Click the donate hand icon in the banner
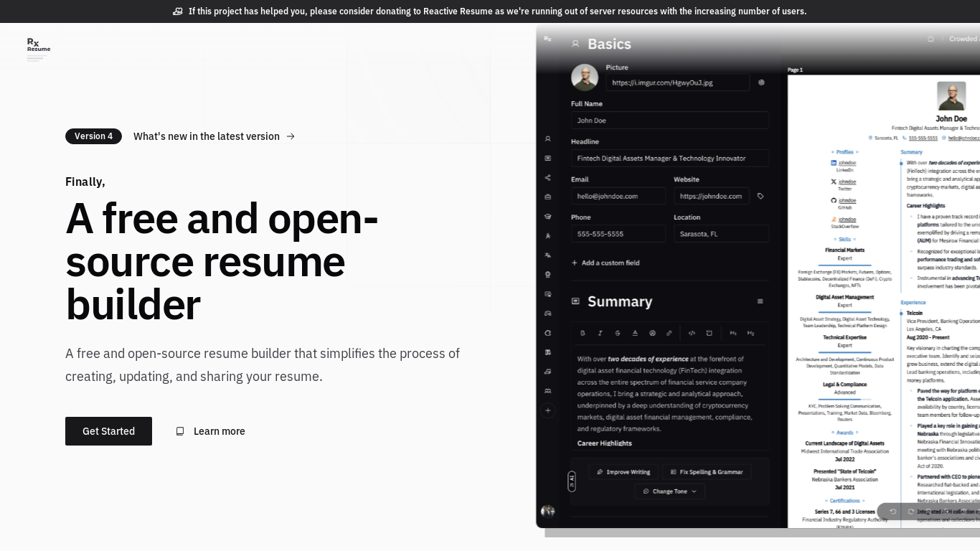 point(178,11)
